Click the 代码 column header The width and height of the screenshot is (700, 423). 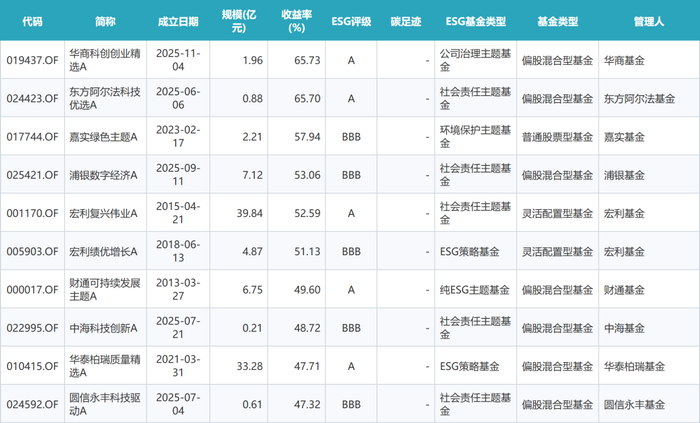coord(32,21)
